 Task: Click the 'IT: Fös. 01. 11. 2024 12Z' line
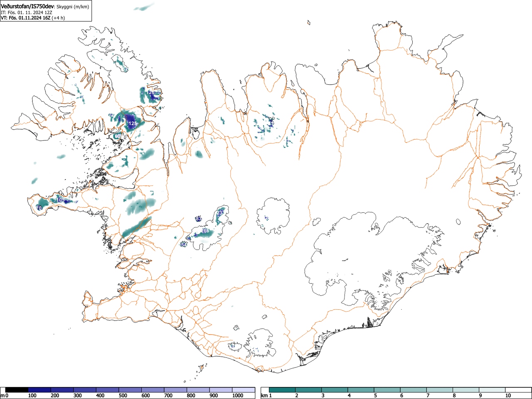pos(27,12)
